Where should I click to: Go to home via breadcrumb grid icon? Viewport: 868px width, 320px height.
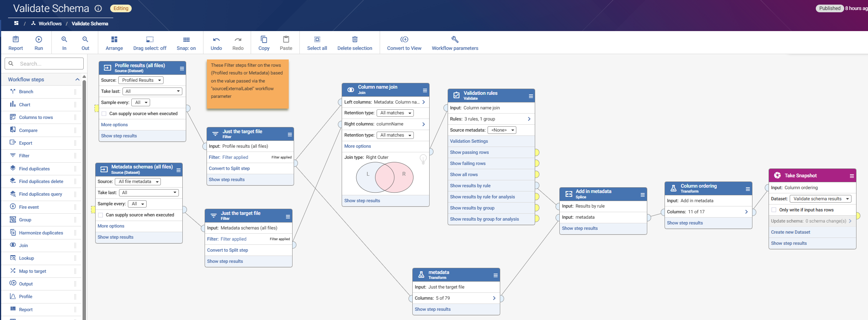[16, 23]
